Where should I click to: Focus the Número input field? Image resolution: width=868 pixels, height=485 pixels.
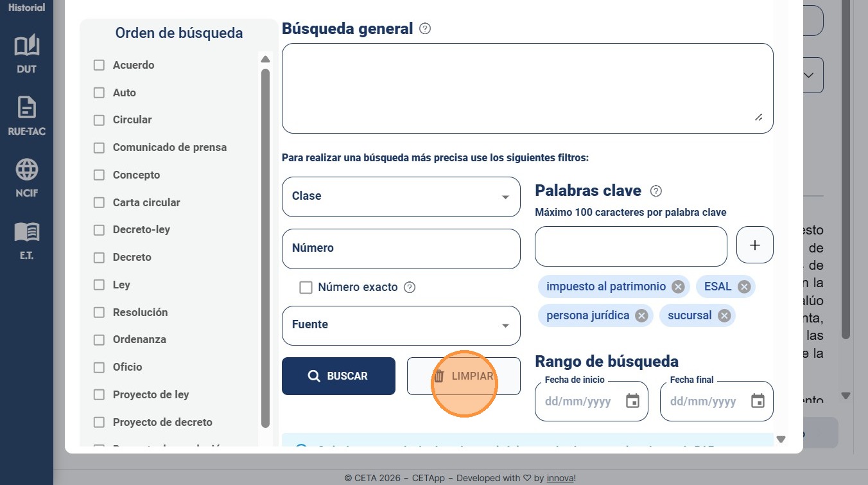coord(401,249)
